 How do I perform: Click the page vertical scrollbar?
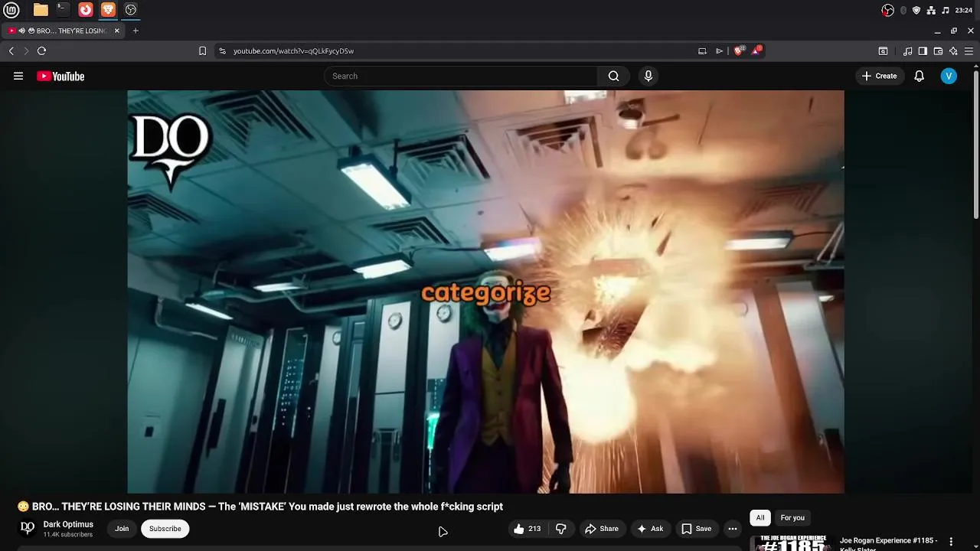tap(976, 144)
